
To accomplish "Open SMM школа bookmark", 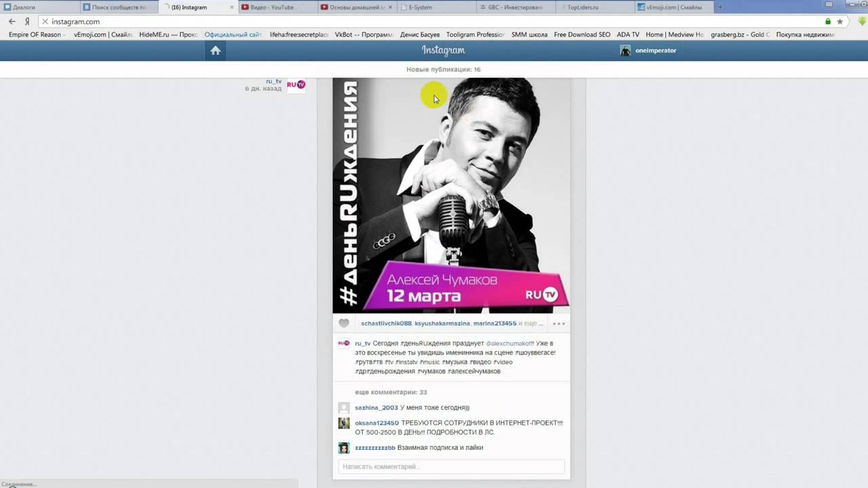I will [x=529, y=35].
